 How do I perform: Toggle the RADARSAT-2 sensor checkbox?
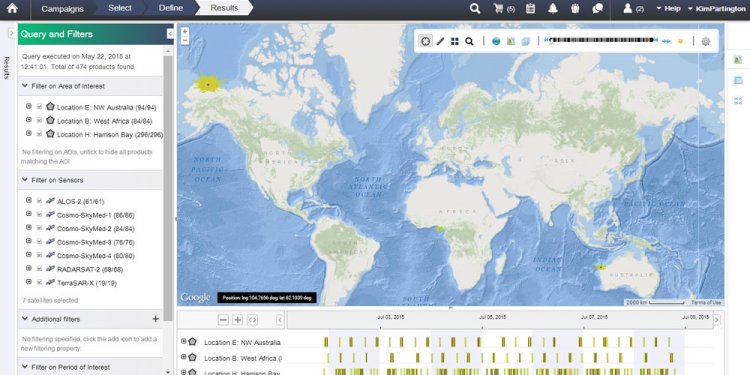(39, 269)
